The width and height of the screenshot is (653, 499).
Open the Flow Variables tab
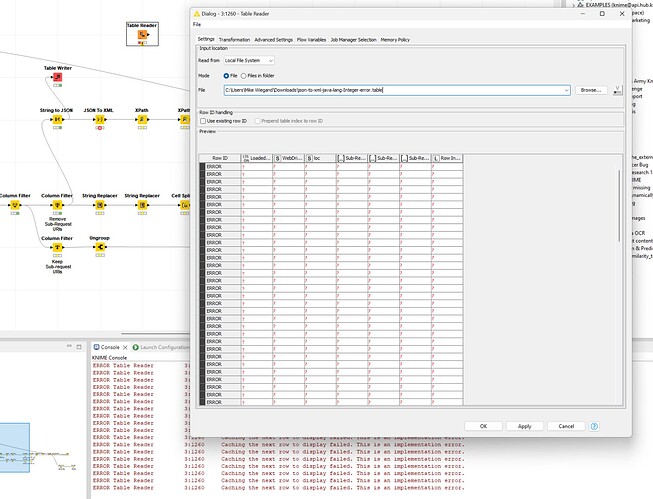pos(312,40)
